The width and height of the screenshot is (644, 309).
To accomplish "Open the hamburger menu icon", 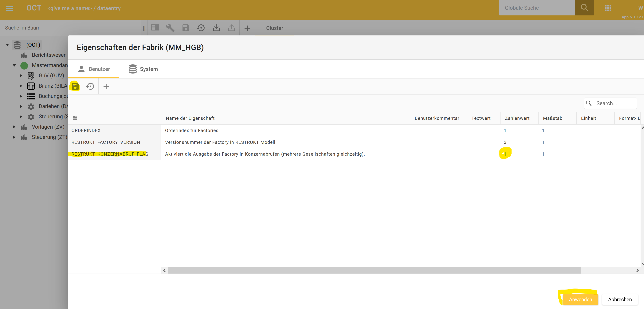I will [10, 8].
